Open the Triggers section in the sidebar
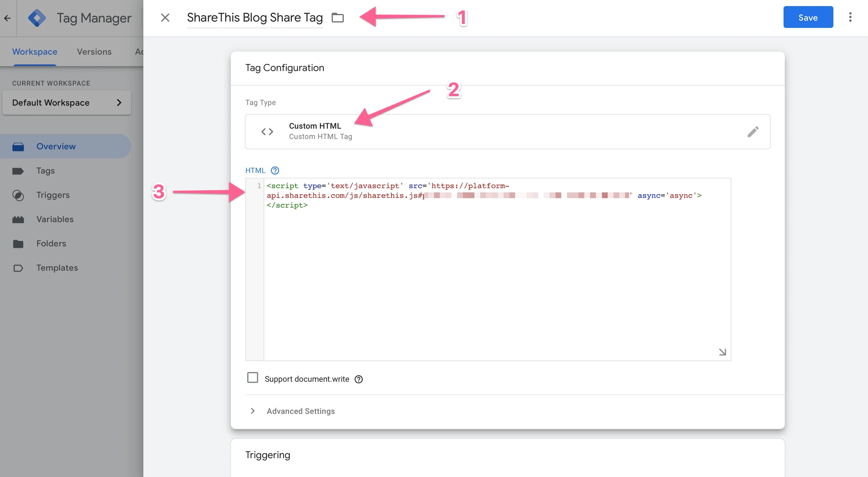This screenshot has height=477, width=868. point(53,195)
